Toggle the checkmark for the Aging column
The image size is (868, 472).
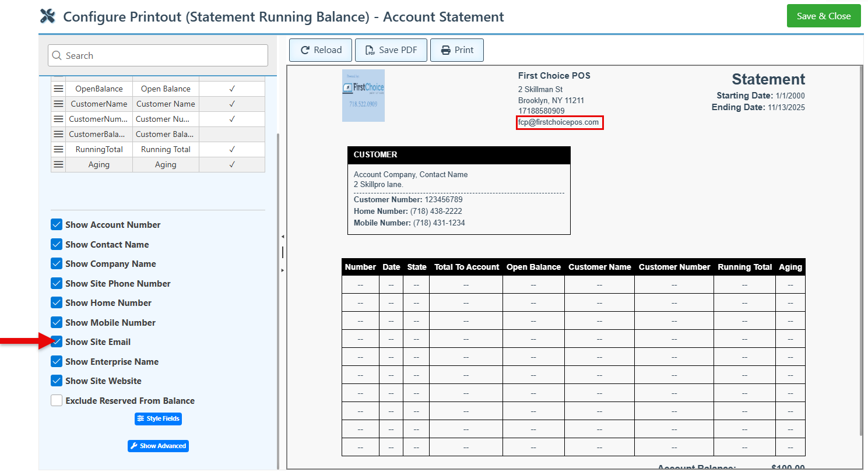pos(231,164)
